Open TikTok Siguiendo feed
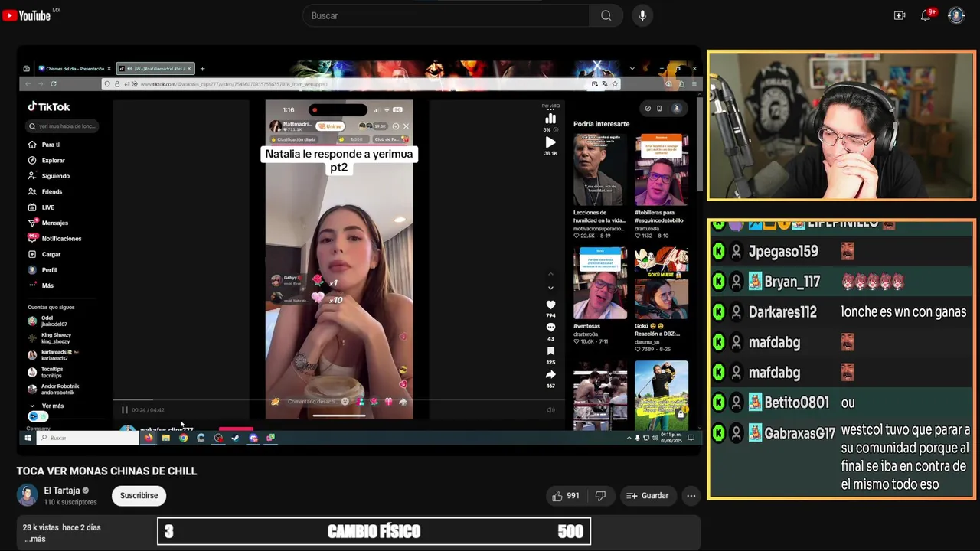Image resolution: width=980 pixels, height=551 pixels. point(49,176)
